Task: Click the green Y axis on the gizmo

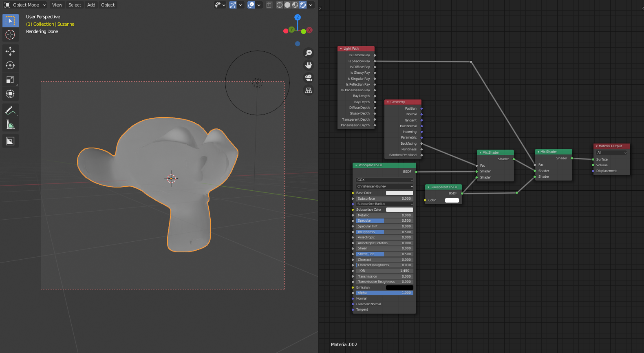Action: point(291,29)
